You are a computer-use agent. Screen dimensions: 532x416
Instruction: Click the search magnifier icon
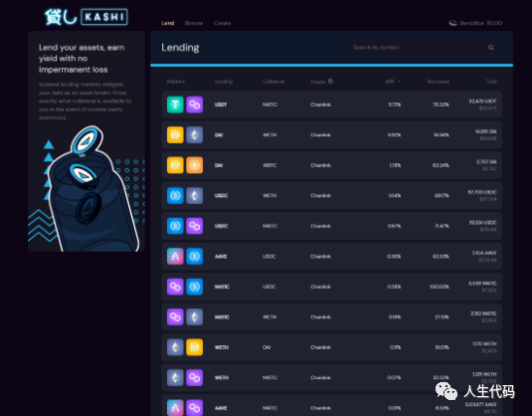[x=491, y=47]
